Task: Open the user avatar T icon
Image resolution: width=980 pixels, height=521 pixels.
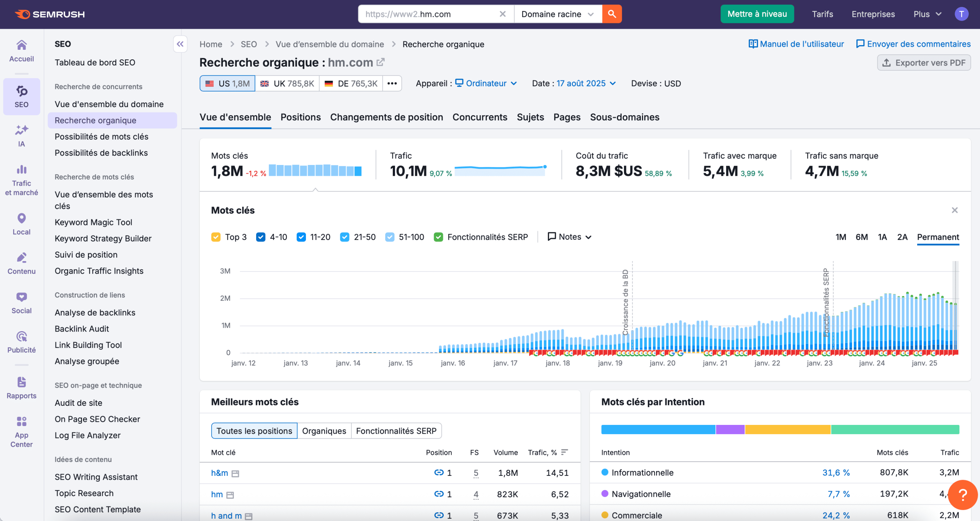Action: click(x=961, y=14)
